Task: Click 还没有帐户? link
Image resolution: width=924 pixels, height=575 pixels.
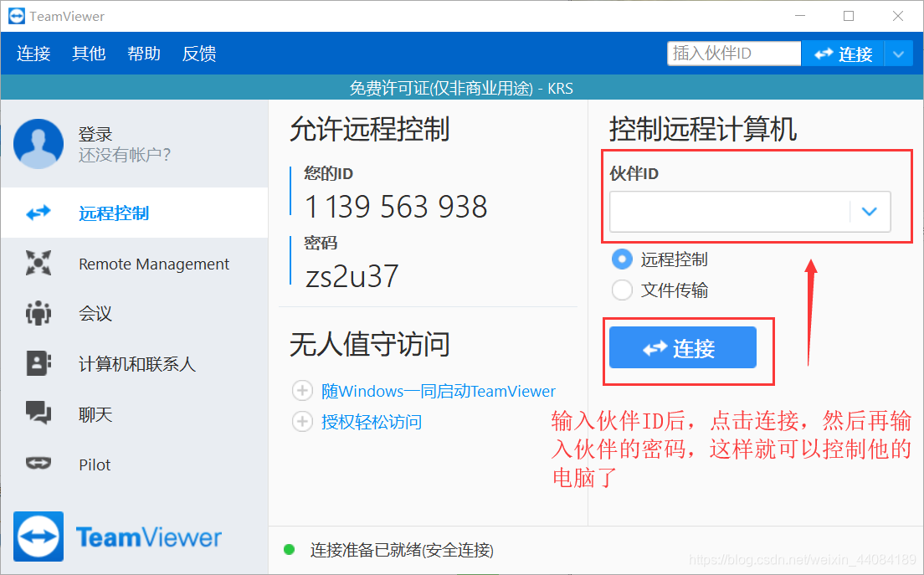Action: 125,155
